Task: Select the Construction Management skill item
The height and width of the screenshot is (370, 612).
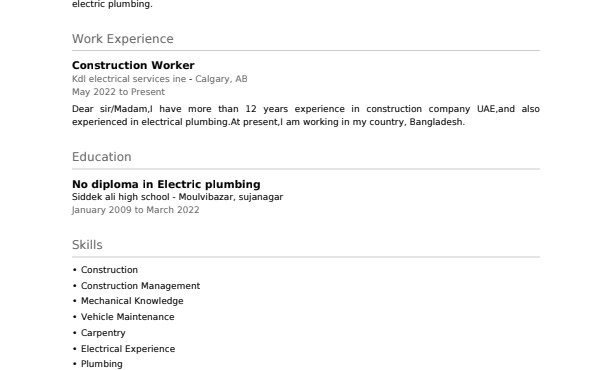Action: tap(141, 286)
